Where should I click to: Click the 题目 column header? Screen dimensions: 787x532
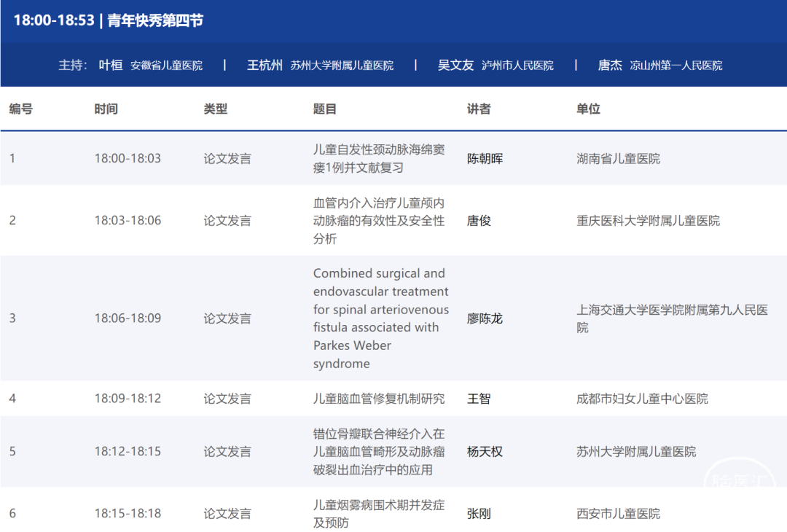[x=325, y=109]
